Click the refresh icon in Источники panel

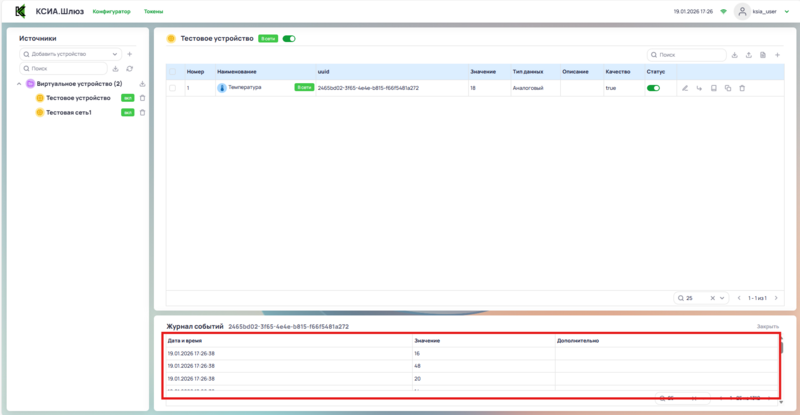tap(130, 69)
